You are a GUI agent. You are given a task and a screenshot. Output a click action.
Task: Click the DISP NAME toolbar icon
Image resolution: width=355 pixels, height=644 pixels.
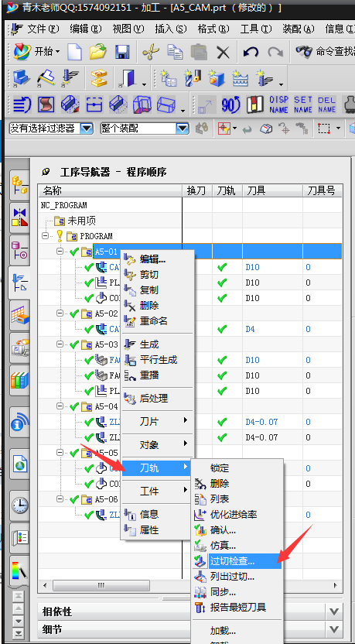(279, 104)
